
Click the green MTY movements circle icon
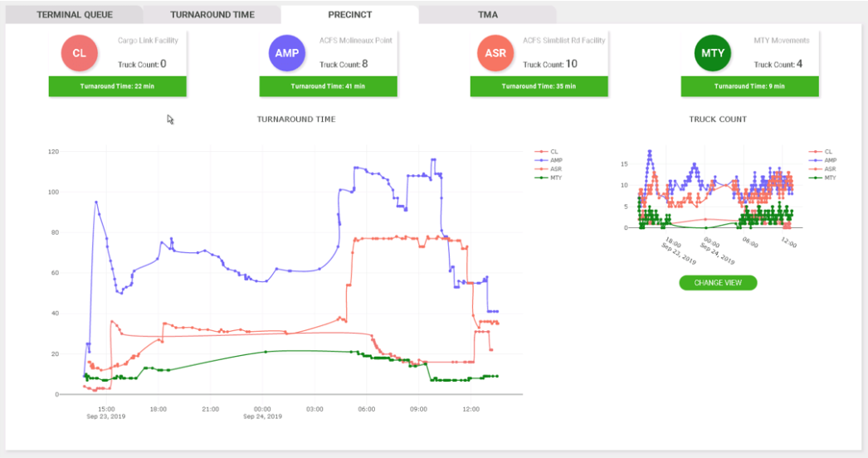(713, 53)
